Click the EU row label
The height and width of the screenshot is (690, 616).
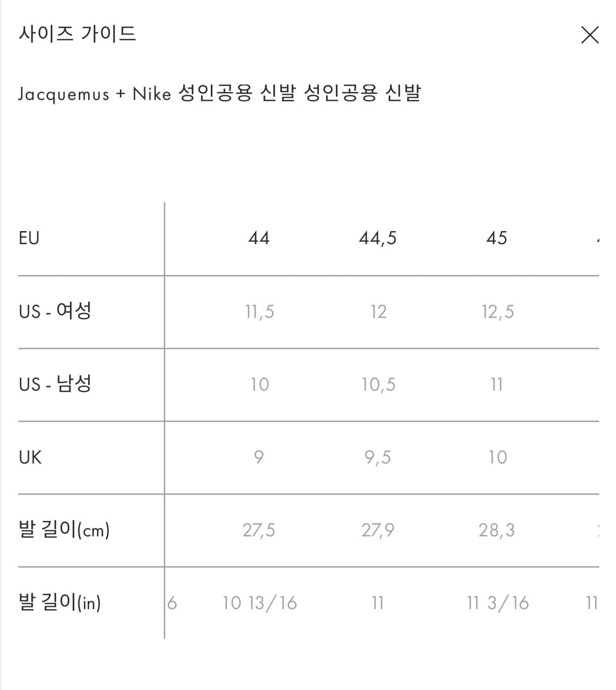pos(30,238)
